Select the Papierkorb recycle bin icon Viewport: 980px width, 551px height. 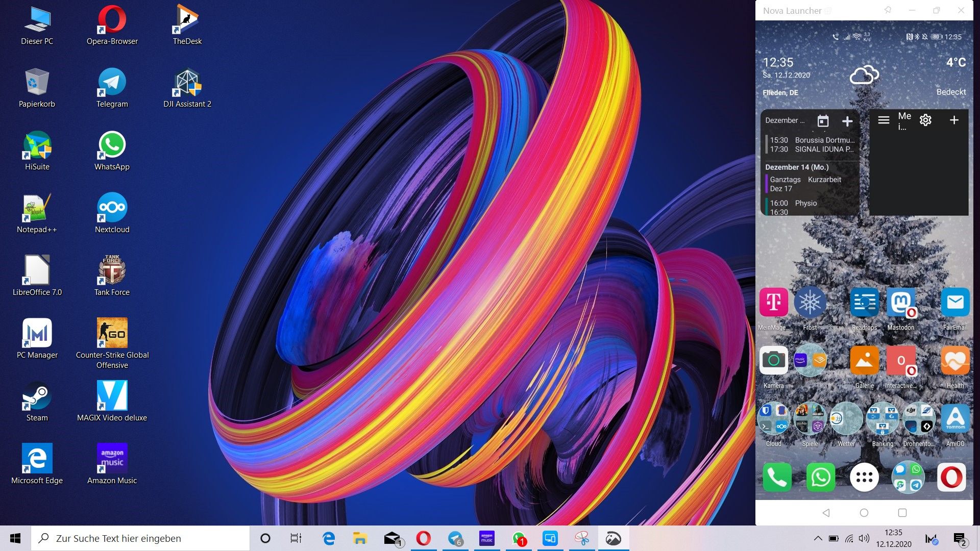(x=37, y=88)
